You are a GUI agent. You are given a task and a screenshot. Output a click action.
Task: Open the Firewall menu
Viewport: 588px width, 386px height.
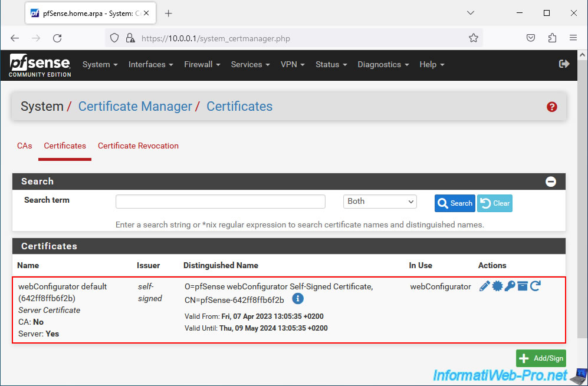pos(202,64)
